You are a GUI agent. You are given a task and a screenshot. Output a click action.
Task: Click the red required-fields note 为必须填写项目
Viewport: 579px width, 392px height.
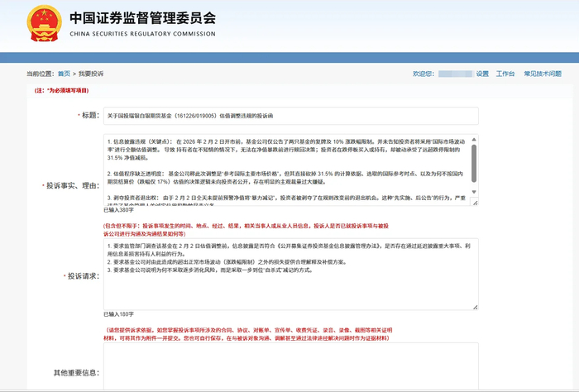click(61, 90)
